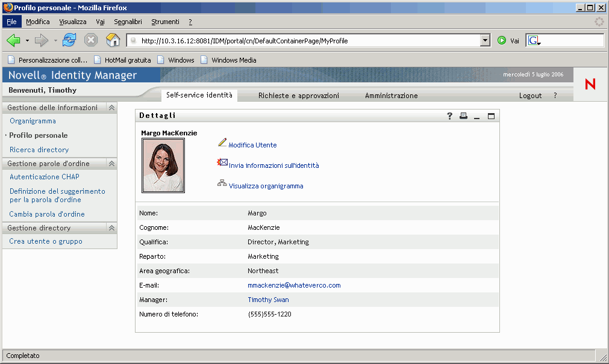Switch to the Richieste e approvazioni tab

298,96
